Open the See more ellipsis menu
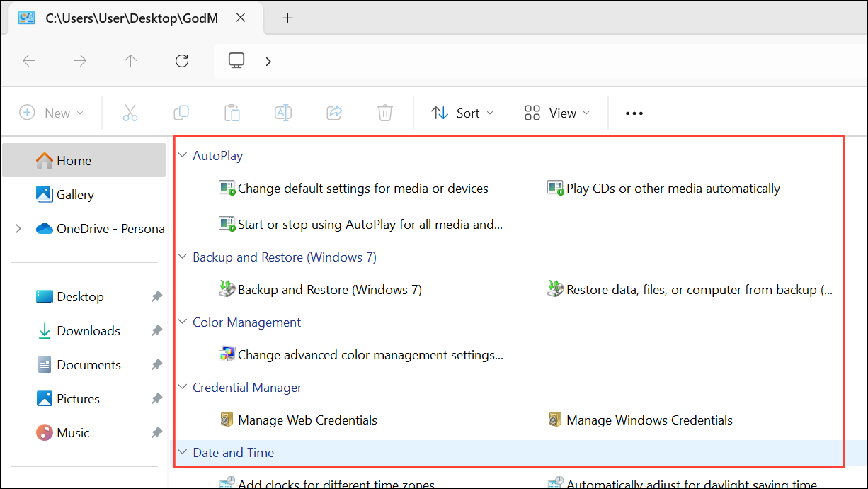 pos(634,113)
